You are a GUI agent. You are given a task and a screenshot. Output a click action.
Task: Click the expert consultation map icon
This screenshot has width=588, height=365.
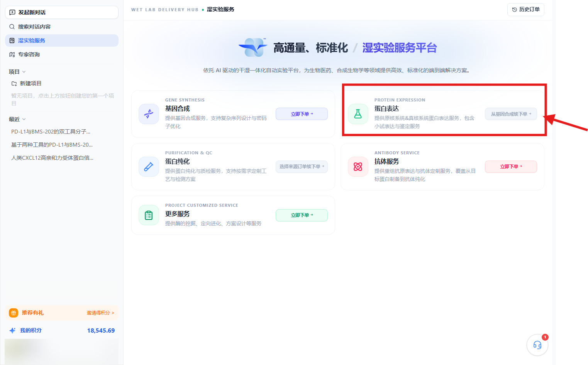click(12, 54)
